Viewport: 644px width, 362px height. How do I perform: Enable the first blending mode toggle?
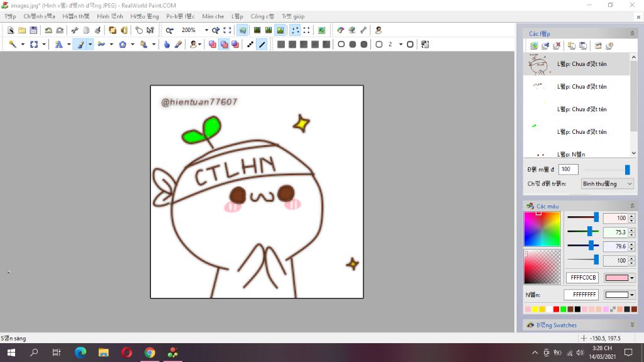tap(213, 45)
